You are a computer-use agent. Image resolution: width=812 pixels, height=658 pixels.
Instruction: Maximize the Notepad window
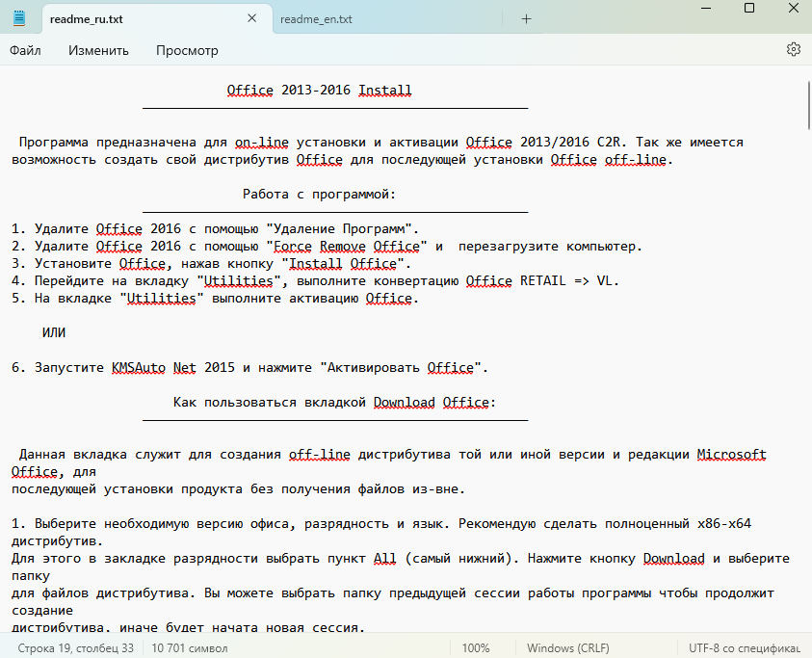(748, 8)
